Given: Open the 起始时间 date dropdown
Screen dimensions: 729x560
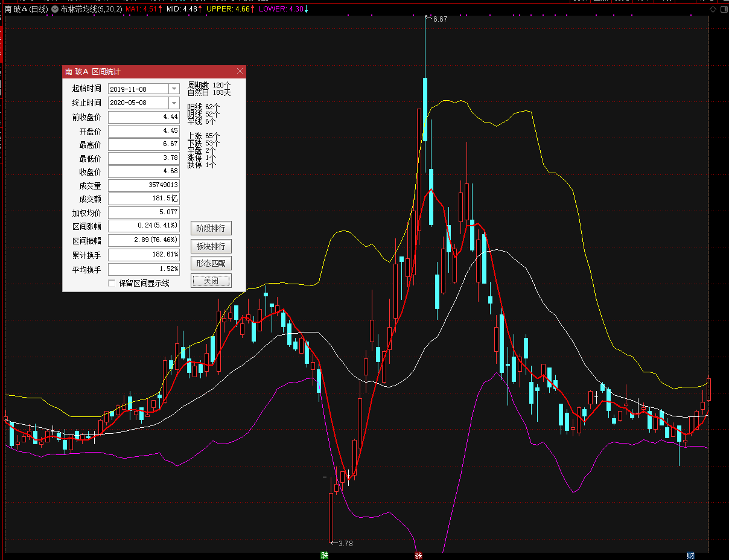Looking at the screenshot, I should click(x=174, y=89).
